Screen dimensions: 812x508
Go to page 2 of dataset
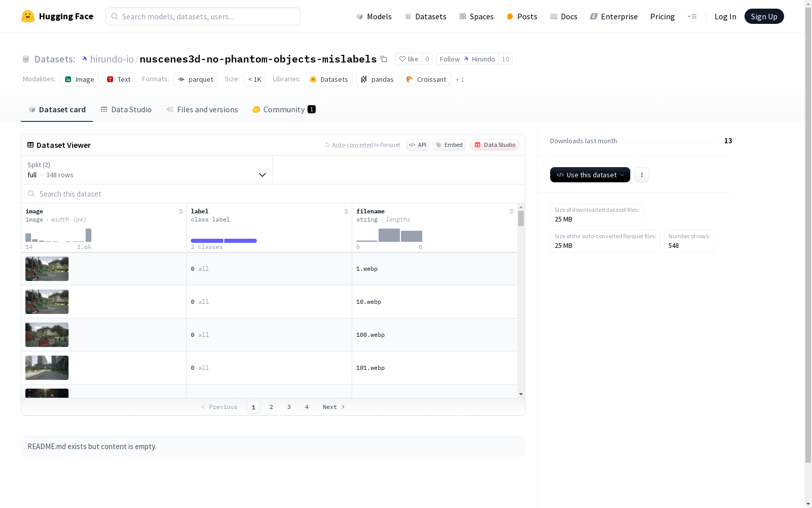click(x=271, y=407)
